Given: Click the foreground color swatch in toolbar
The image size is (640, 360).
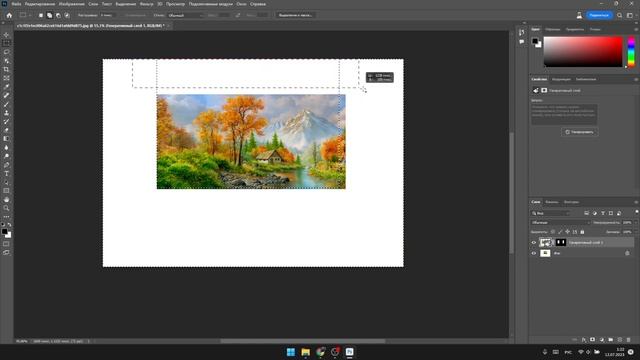Looking at the screenshot, I should click(x=4, y=231).
